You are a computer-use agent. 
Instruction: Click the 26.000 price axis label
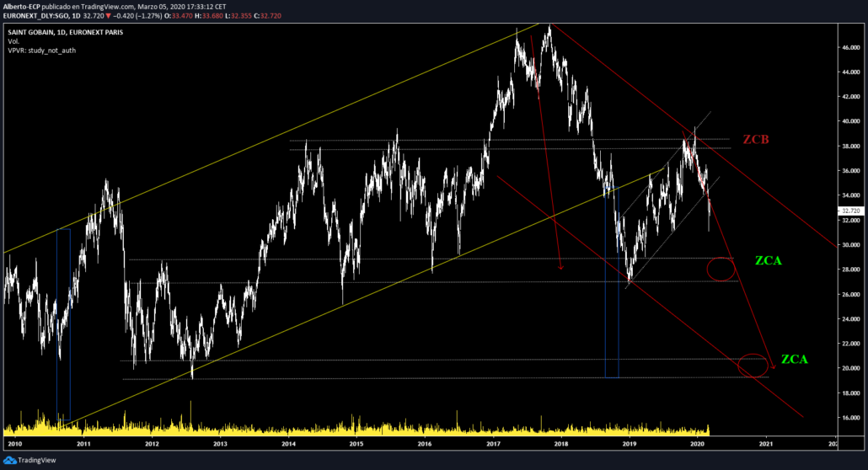point(851,295)
